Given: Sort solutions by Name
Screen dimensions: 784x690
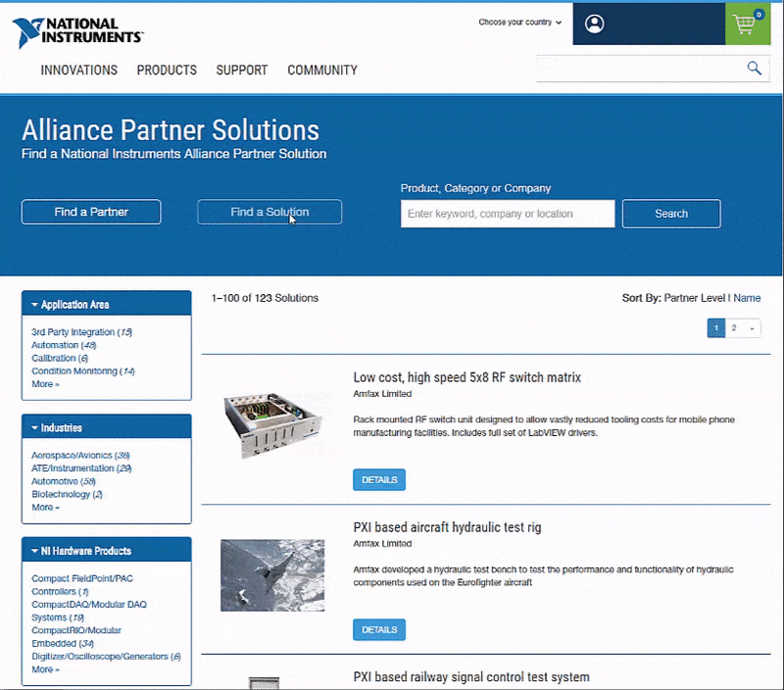Looking at the screenshot, I should [x=747, y=298].
